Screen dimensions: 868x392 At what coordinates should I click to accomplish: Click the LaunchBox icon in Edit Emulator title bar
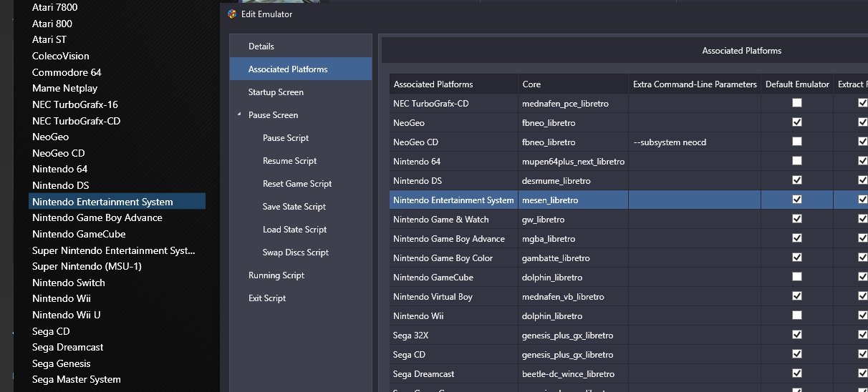pos(231,14)
